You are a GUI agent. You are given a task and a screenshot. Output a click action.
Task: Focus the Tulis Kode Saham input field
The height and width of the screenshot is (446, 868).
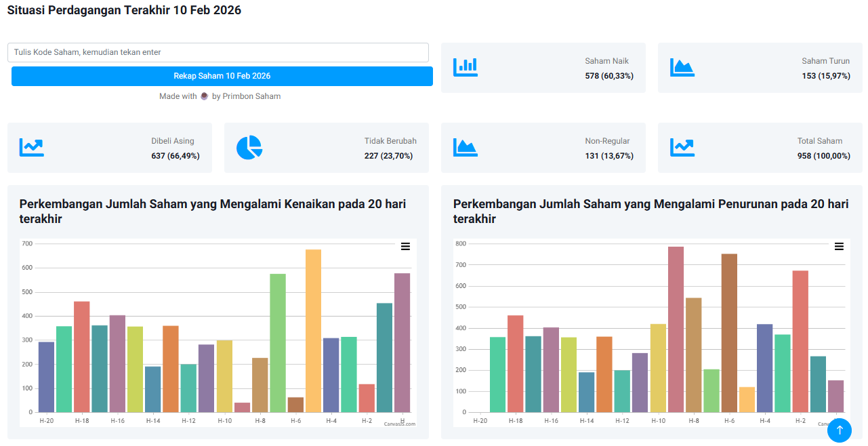[x=218, y=52]
